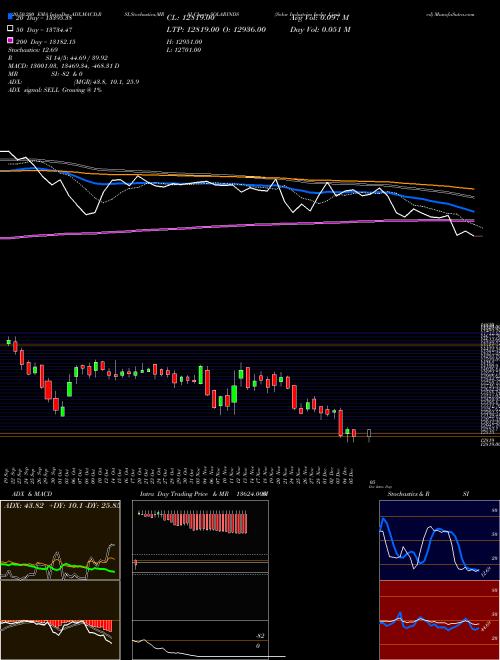Click the '-82' value in the MR panel
Screen dimensions: 500x660
tap(260, 636)
